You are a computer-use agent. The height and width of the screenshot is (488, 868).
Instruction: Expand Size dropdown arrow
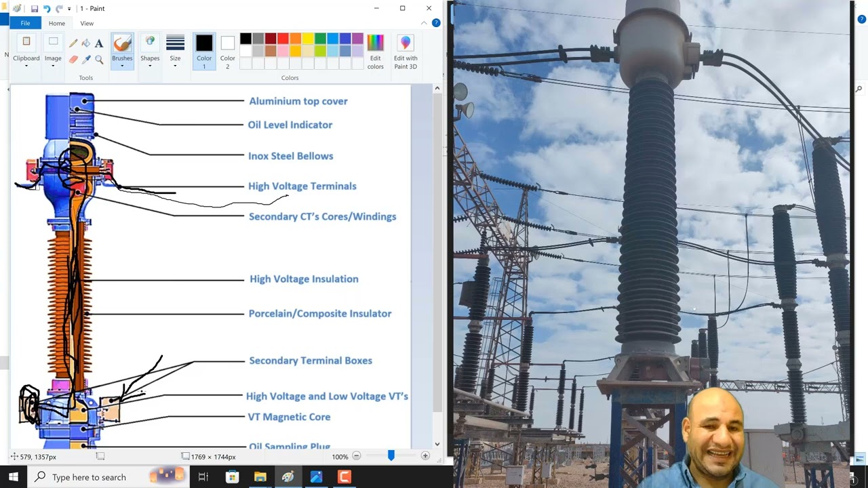[175, 66]
